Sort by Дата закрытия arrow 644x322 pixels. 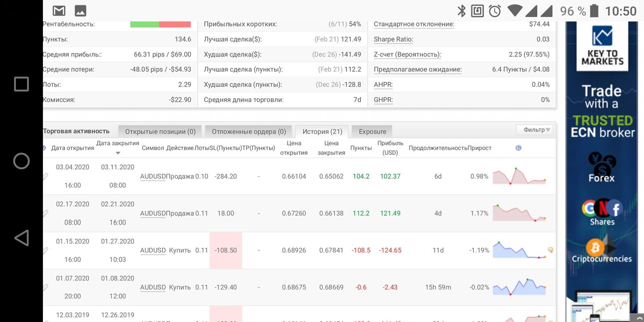tap(118, 153)
